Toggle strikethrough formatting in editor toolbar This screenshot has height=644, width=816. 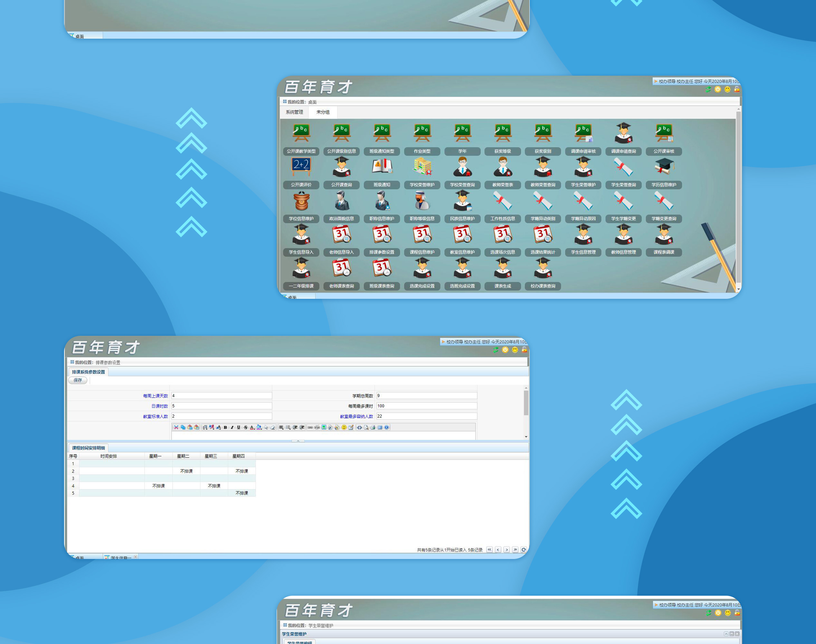point(245,427)
